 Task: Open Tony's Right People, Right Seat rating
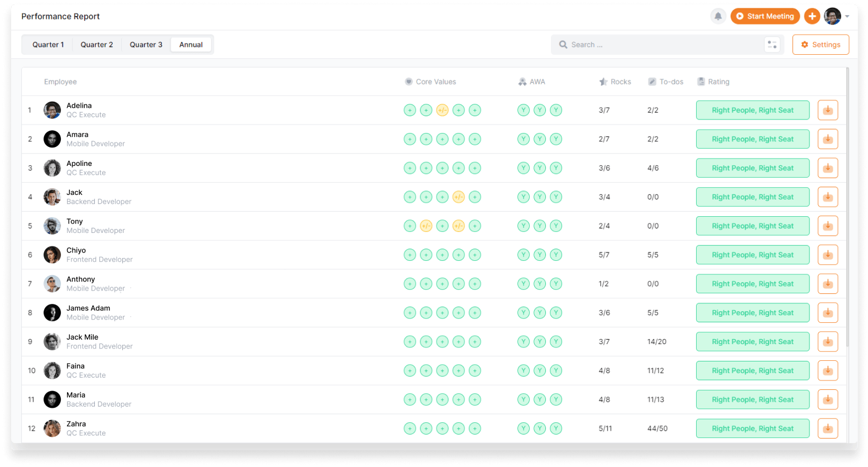click(752, 226)
